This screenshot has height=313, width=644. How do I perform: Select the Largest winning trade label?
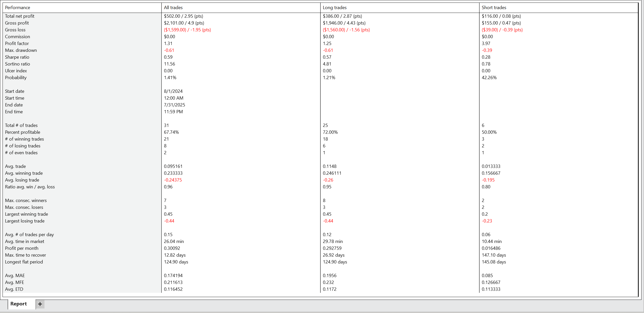(27, 214)
